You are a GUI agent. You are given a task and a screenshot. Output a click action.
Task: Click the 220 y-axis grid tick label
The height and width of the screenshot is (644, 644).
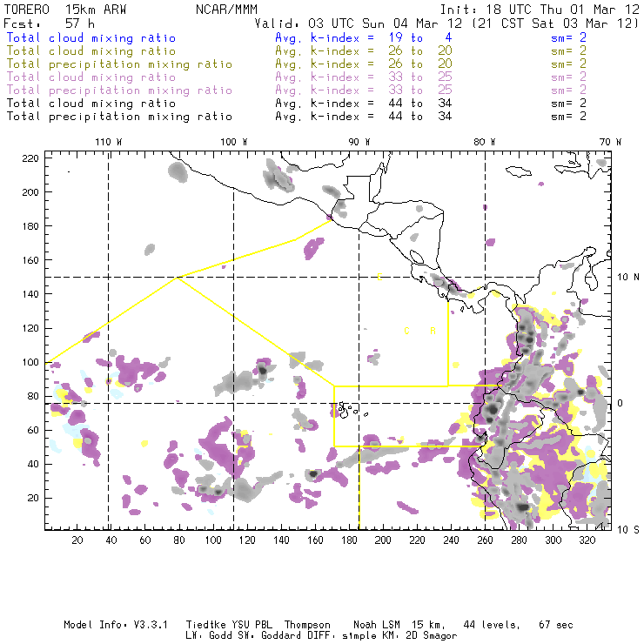[30, 158]
